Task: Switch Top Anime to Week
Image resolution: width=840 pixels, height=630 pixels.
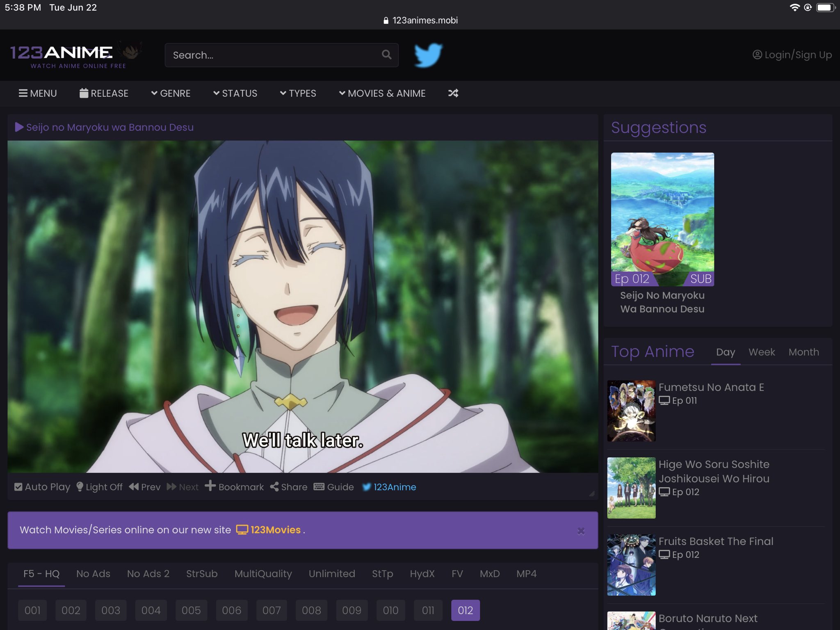Action: pyautogui.click(x=762, y=352)
